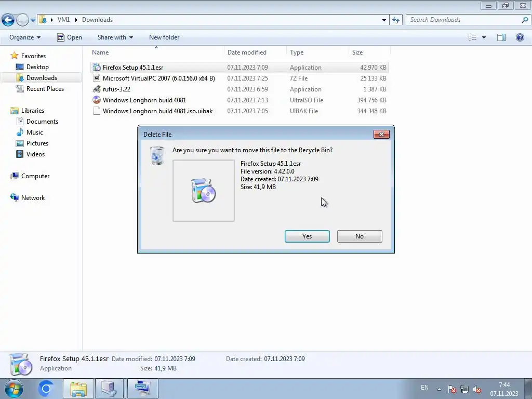Click the muted volume tray icon
Viewport: 532px width, 399px height.
click(x=477, y=389)
